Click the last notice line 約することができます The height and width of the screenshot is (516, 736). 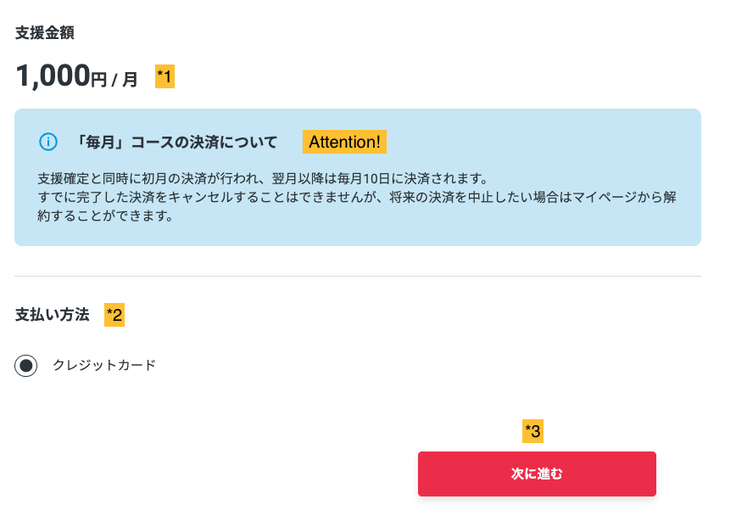point(105,215)
